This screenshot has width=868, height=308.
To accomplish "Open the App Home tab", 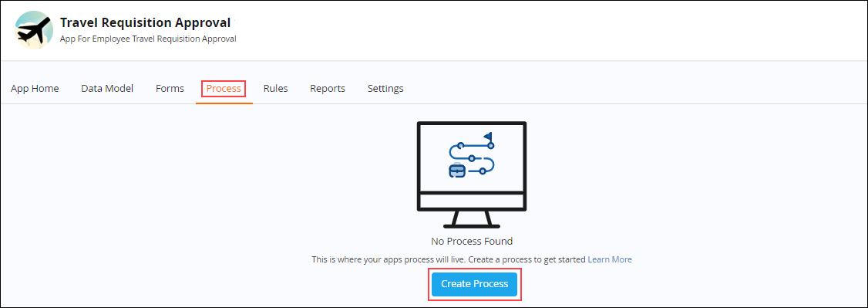I will coord(35,89).
